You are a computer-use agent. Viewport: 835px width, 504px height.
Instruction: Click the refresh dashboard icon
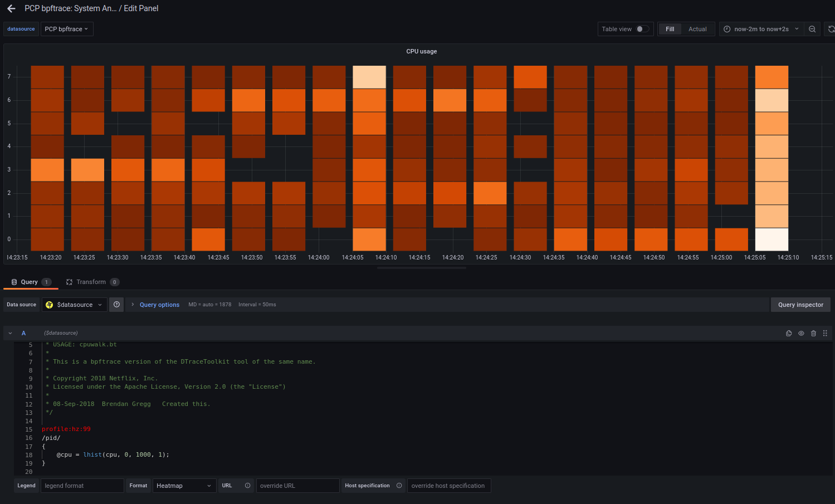831,29
